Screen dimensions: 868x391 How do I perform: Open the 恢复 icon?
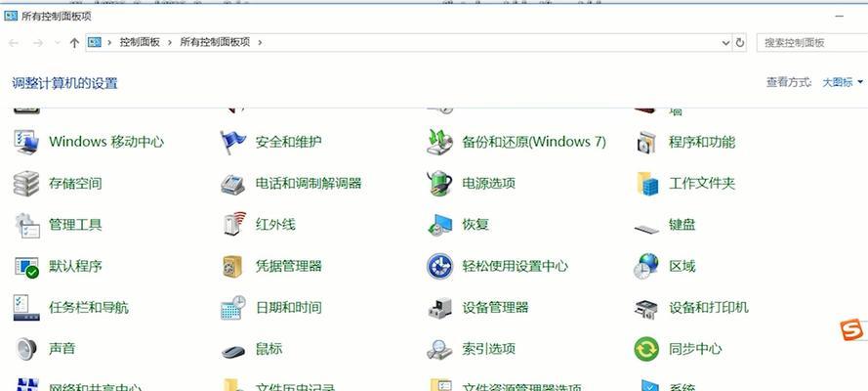(x=440, y=225)
